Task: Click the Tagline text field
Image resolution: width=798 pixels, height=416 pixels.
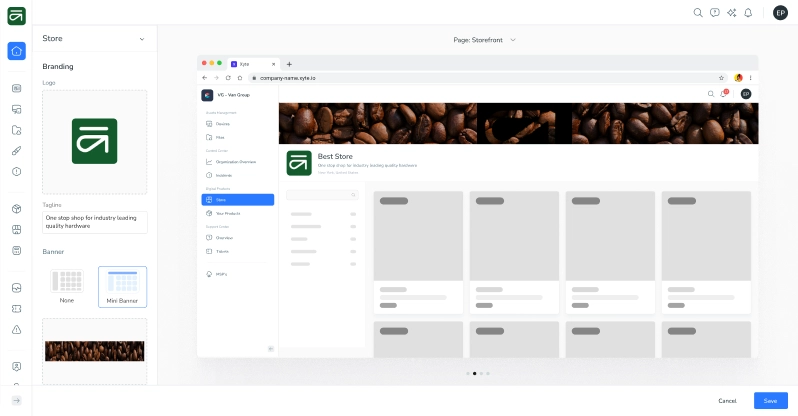Action: (x=95, y=222)
